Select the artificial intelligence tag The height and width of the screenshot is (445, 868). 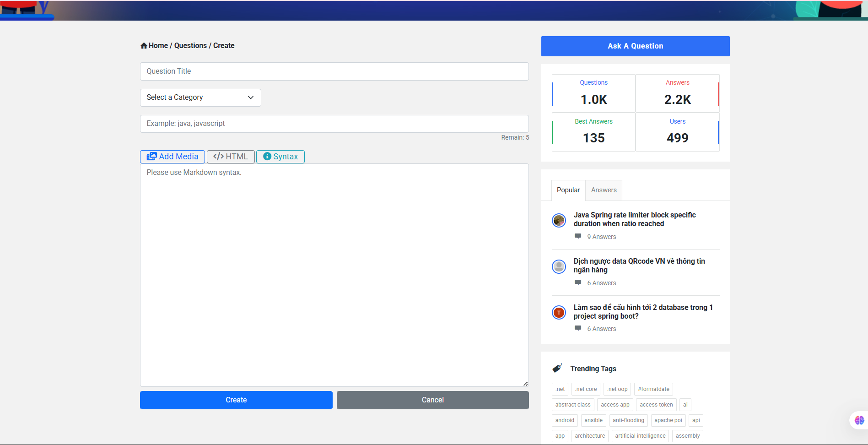[x=640, y=436]
